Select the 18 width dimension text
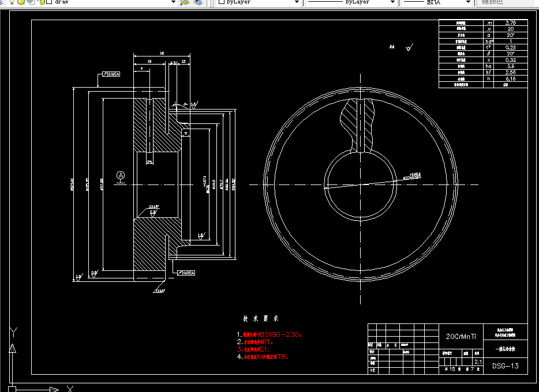The height and width of the screenshot is (392, 539). coord(149,62)
